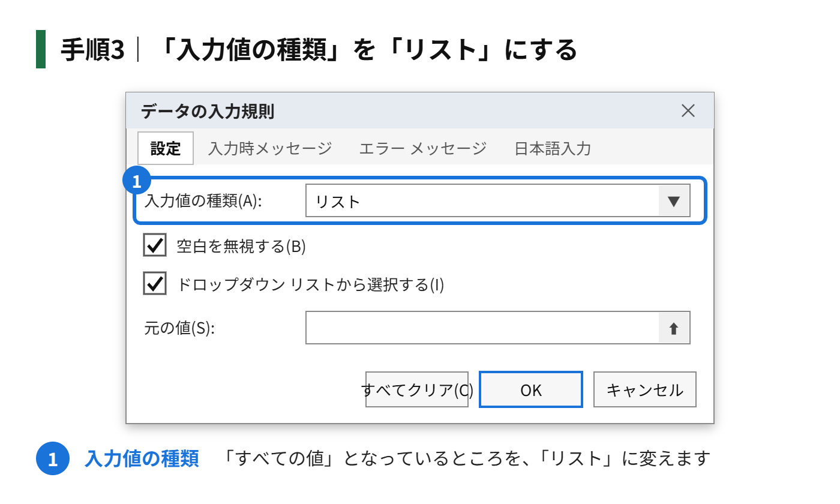Click the 入力値の種類(A): label text

point(204,201)
